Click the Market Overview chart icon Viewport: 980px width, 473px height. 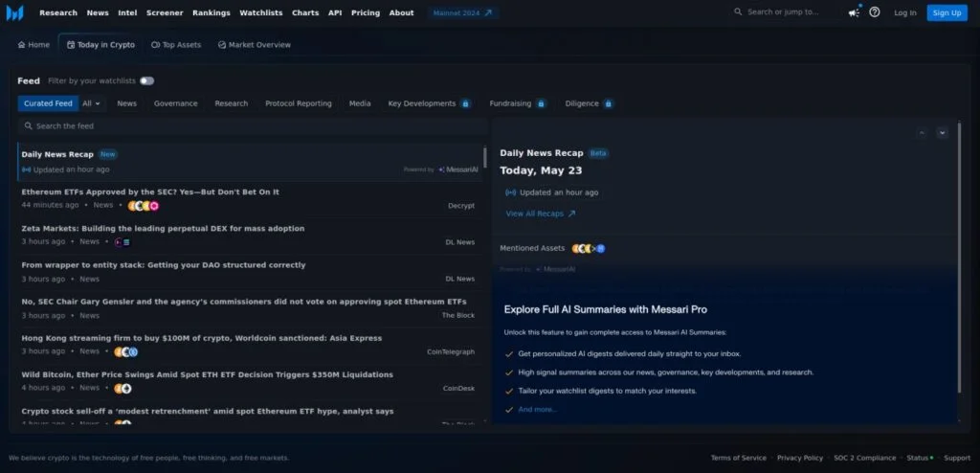(222, 45)
